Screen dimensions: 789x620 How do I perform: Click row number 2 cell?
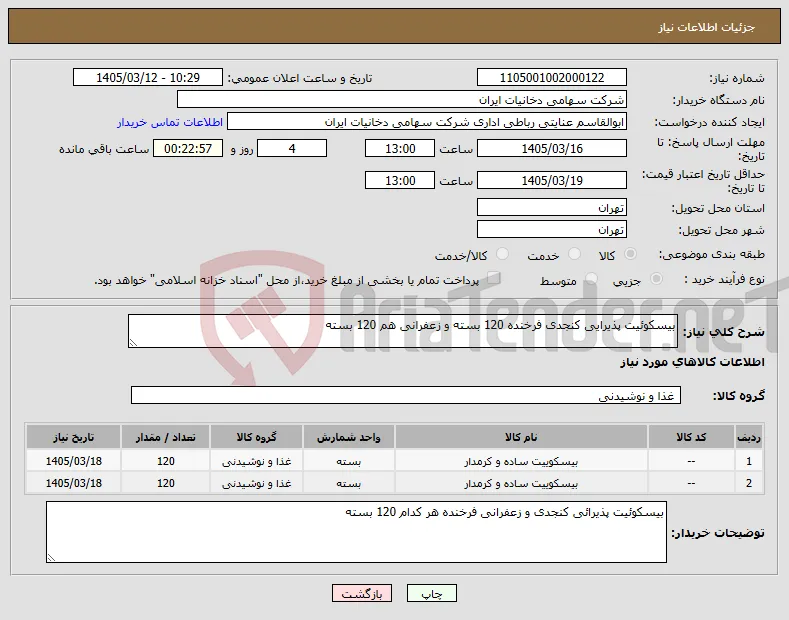click(749, 484)
